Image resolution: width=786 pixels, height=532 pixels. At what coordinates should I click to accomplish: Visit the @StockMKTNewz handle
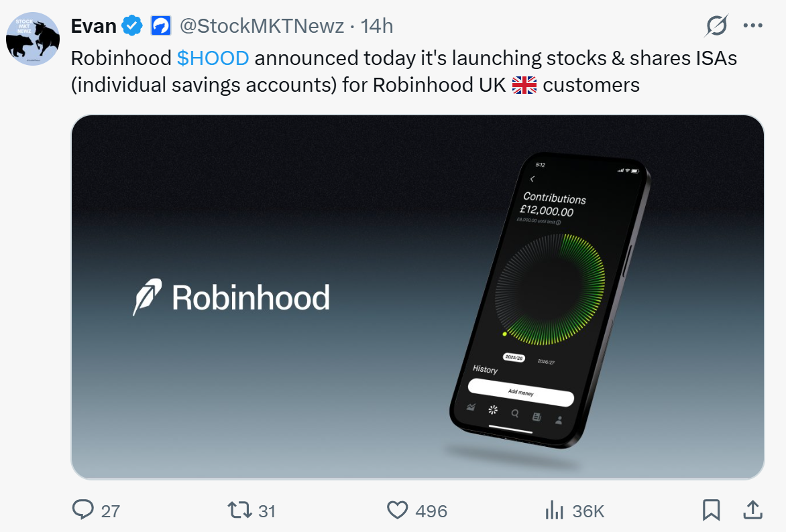(x=262, y=26)
